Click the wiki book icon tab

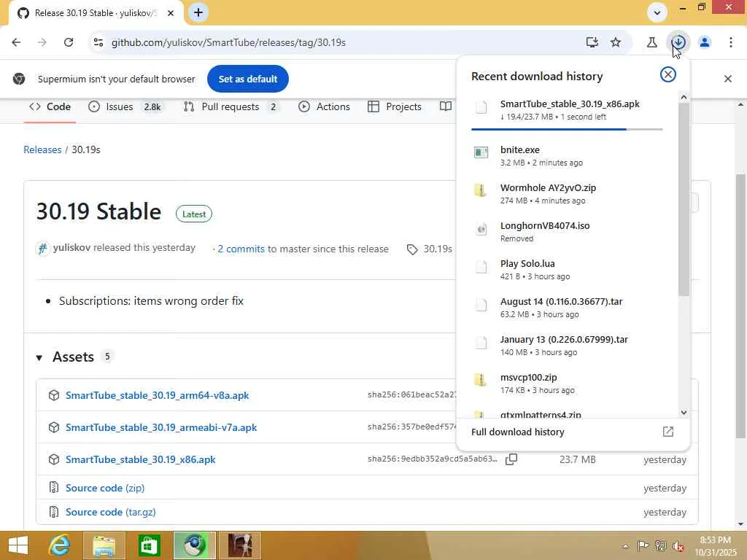tap(446, 106)
